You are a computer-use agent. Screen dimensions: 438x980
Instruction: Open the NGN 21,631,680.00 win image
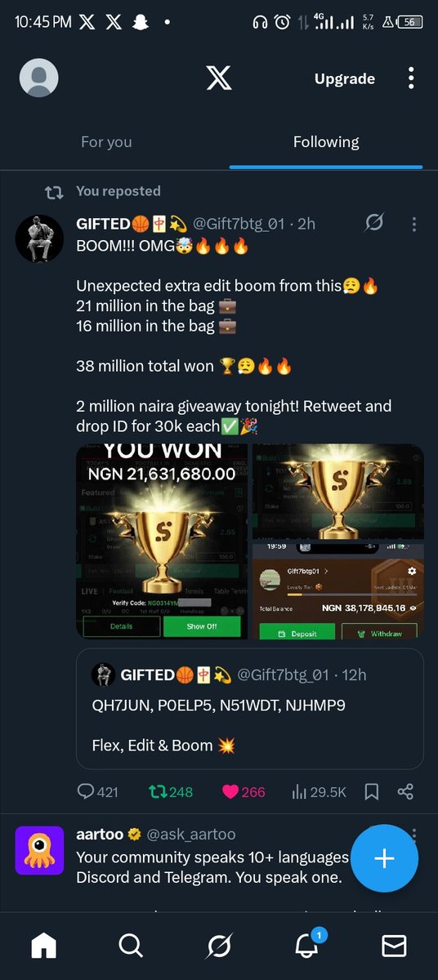tap(163, 541)
